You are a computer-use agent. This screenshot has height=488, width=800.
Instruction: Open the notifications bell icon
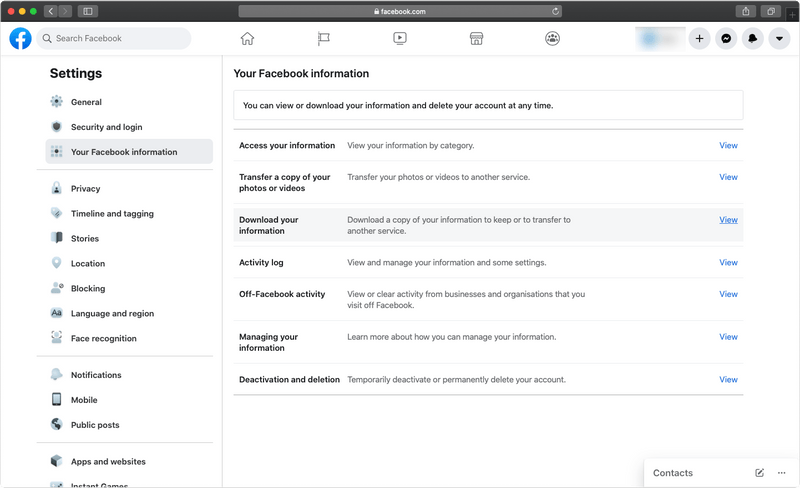(753, 38)
